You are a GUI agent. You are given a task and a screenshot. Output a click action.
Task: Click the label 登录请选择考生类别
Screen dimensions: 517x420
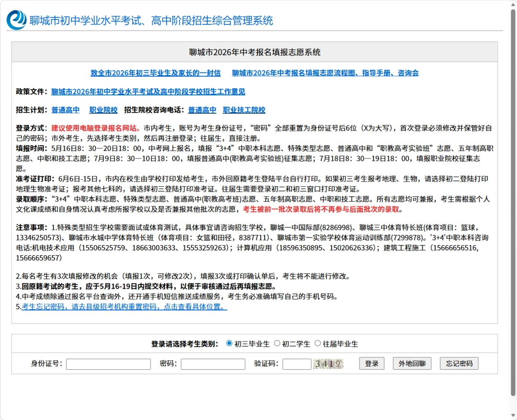point(185,344)
